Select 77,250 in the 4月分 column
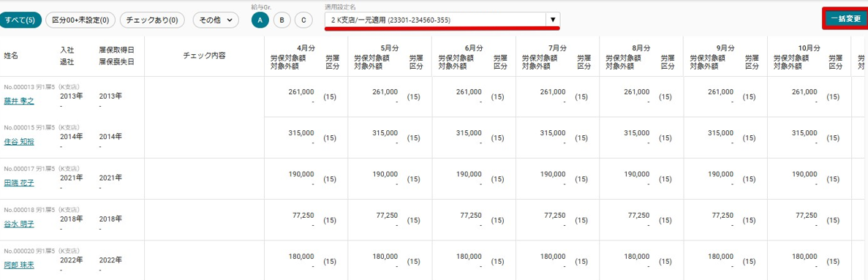868x280 pixels. pyautogui.click(x=303, y=215)
